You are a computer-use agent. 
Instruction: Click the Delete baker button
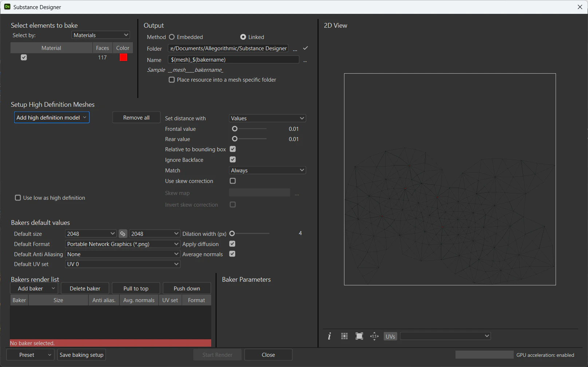click(85, 288)
